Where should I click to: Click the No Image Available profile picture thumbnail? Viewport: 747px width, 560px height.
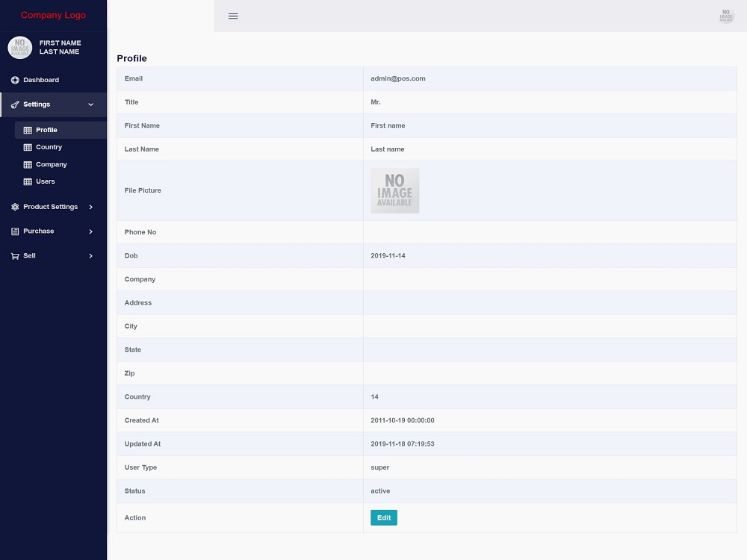395,190
